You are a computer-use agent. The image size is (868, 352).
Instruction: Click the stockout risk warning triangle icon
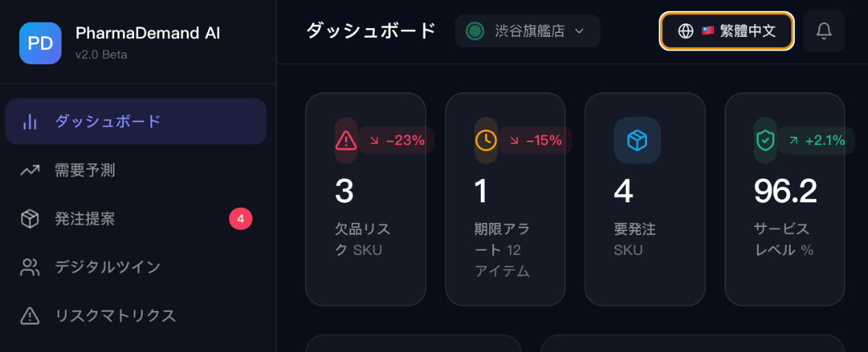click(346, 140)
